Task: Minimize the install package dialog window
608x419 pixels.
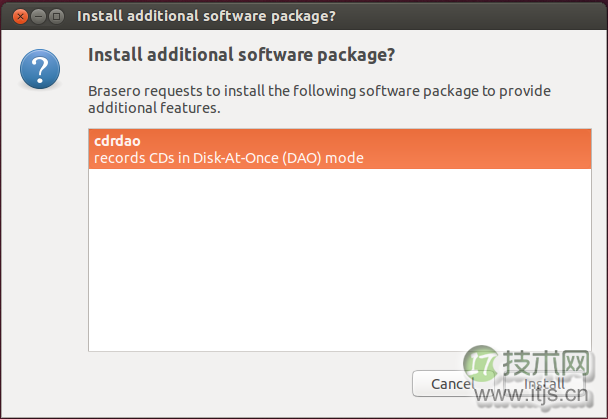Action: (x=38, y=16)
